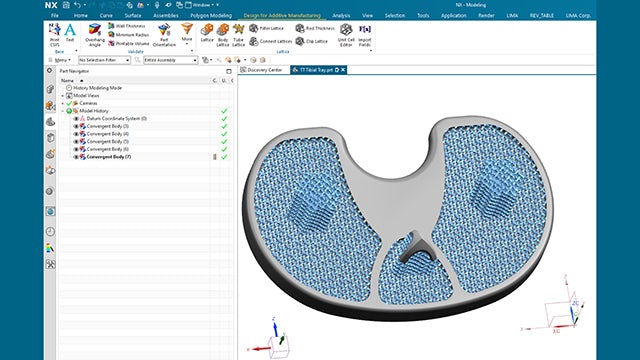Image resolution: width=640 pixels, height=360 pixels.
Task: Open the Part Orientation tool
Action: (x=164, y=35)
